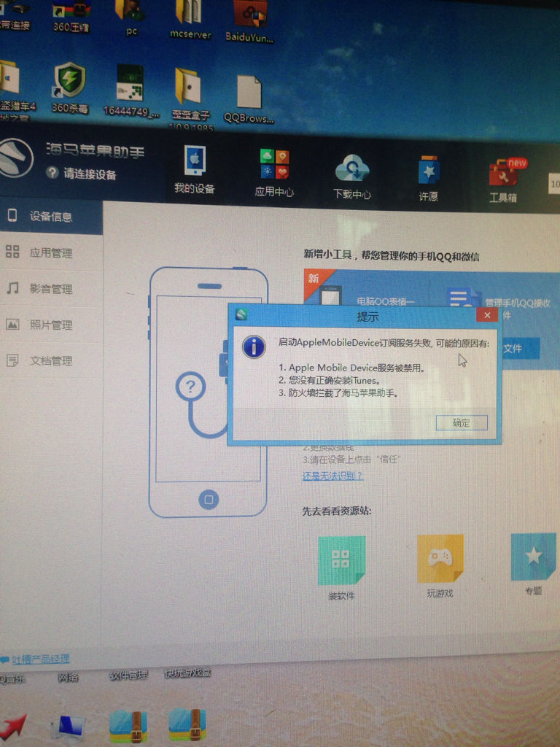Open the mcserver desktop folder
Image resolution: width=560 pixels, height=747 pixels.
click(190, 20)
